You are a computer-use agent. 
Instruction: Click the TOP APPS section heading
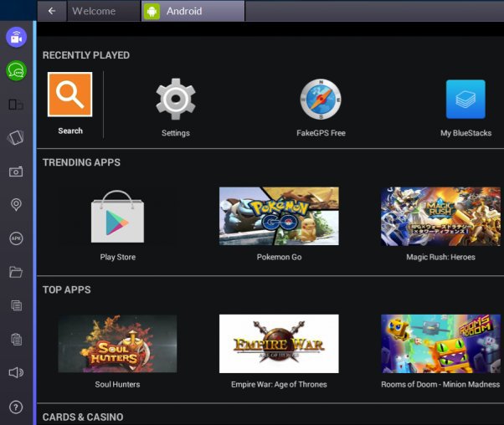pos(66,289)
